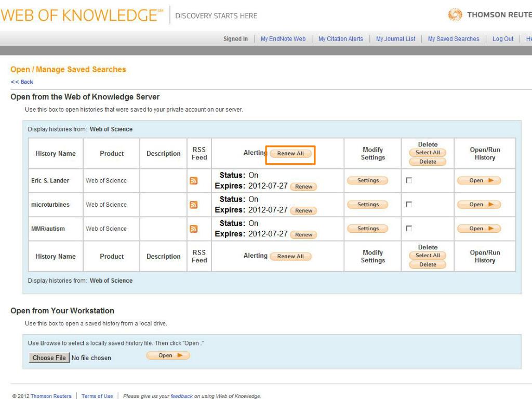Image resolution: width=532 pixels, height=399 pixels.
Task: Click Open button in workstation box
Action: [168, 355]
